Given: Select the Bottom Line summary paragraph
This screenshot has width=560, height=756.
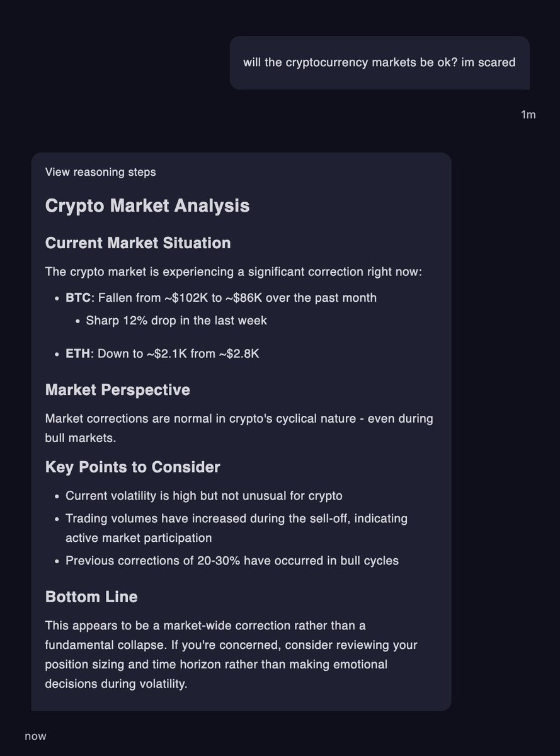Looking at the screenshot, I should [x=231, y=655].
